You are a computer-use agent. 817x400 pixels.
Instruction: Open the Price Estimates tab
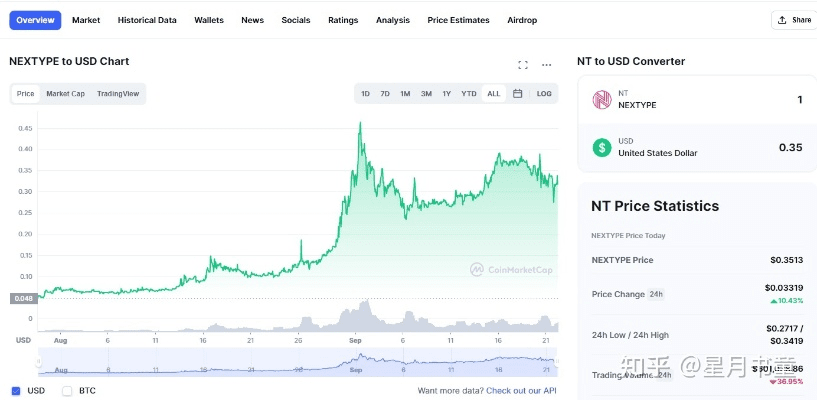pyautogui.click(x=458, y=20)
